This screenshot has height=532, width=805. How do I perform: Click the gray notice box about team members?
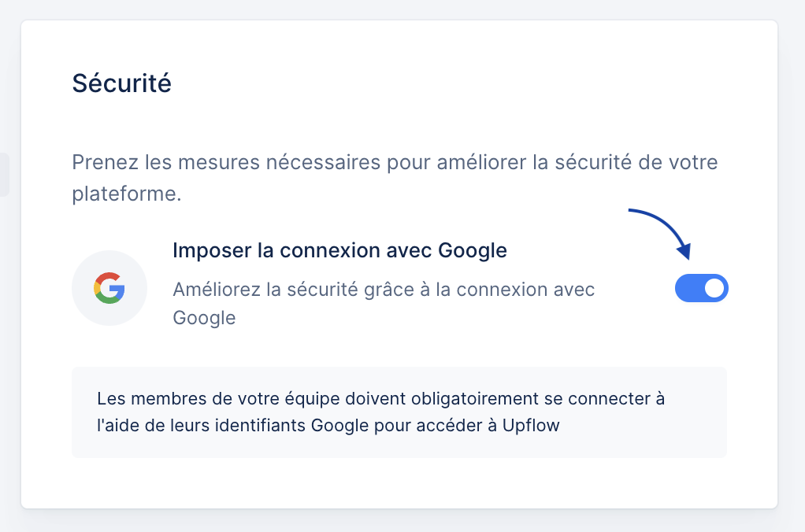coord(399,412)
